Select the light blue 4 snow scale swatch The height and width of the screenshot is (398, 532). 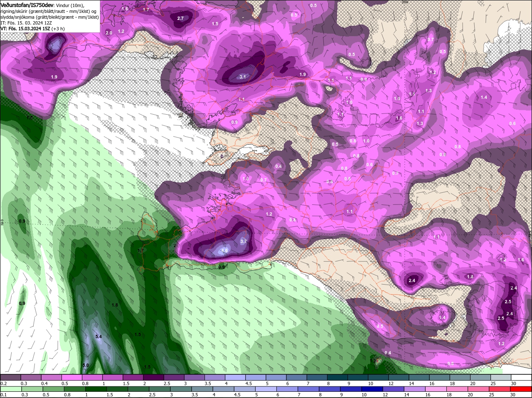[x=235, y=377]
